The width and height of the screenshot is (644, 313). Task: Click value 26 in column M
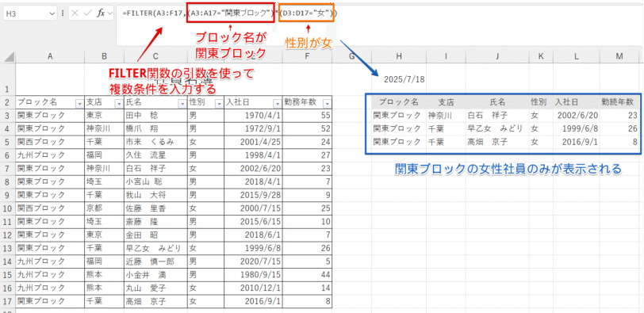point(619,129)
